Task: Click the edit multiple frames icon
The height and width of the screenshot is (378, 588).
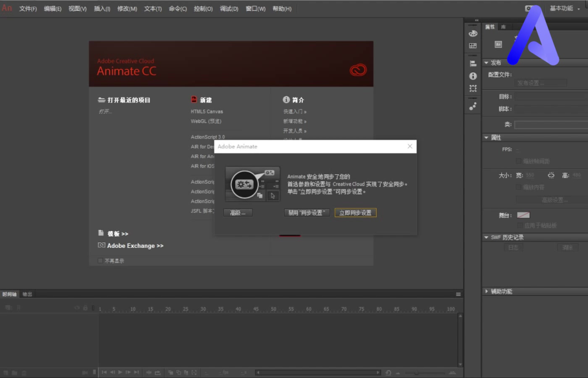Action: click(186, 373)
